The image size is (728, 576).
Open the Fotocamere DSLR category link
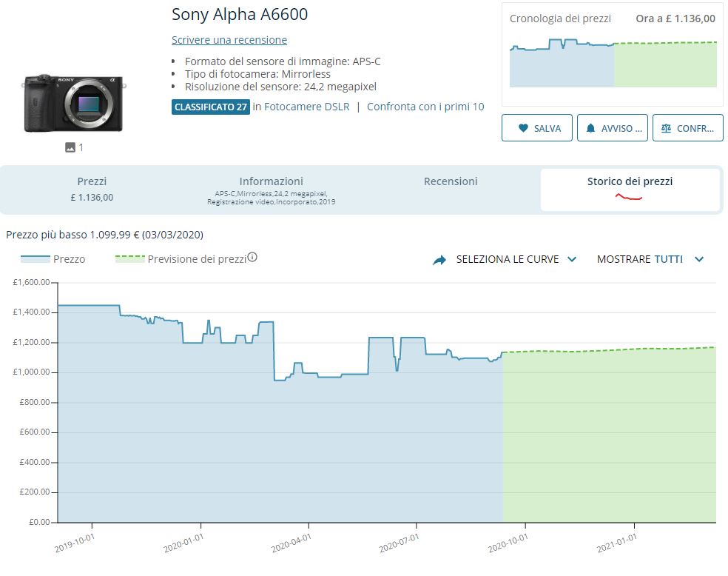click(x=307, y=107)
